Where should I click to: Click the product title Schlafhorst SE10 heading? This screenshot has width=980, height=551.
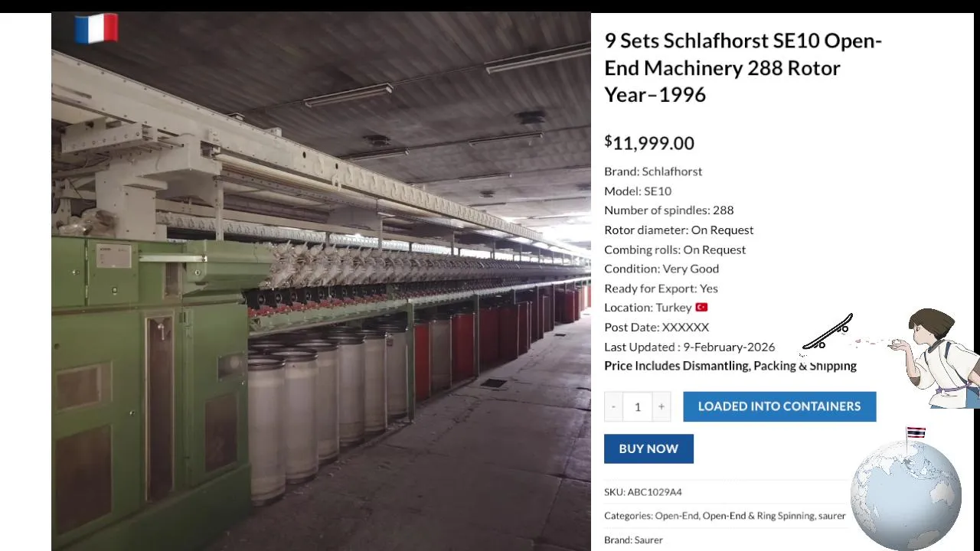tap(743, 67)
